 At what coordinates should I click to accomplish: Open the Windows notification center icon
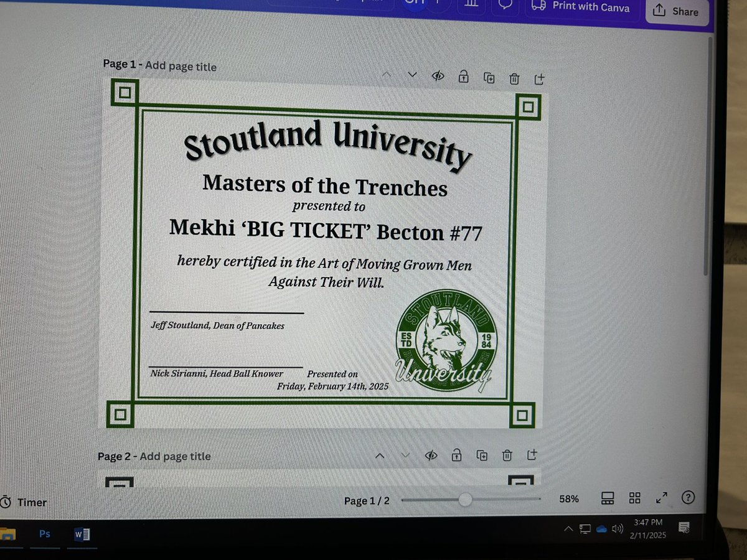coord(684,528)
